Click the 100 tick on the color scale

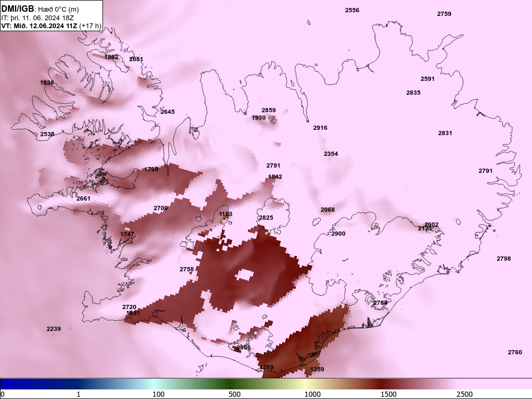point(159,394)
